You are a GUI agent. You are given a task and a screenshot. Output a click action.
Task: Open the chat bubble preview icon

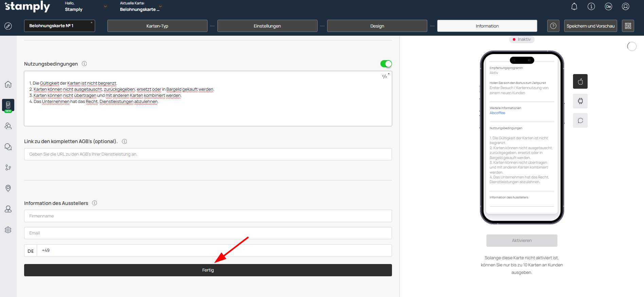[580, 121]
